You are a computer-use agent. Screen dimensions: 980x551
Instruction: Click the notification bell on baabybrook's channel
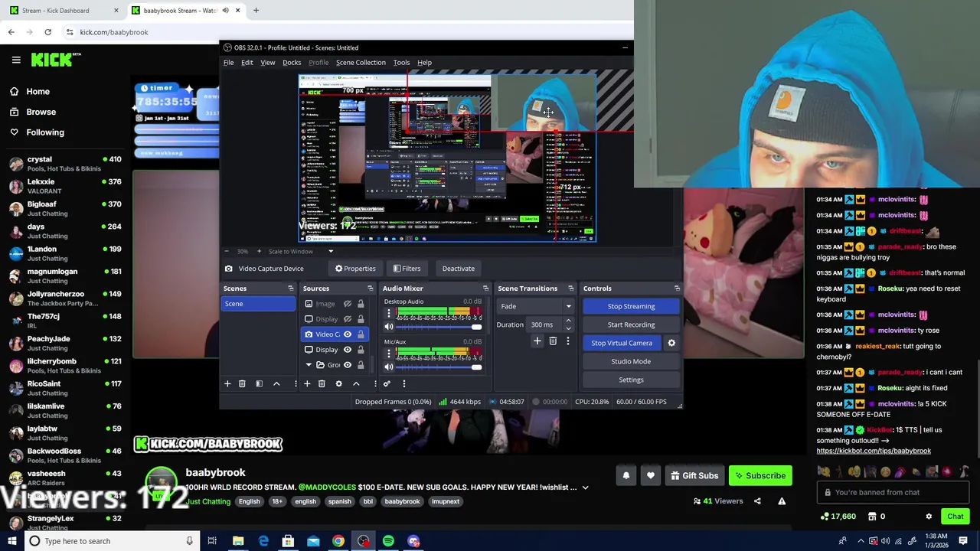pos(626,476)
